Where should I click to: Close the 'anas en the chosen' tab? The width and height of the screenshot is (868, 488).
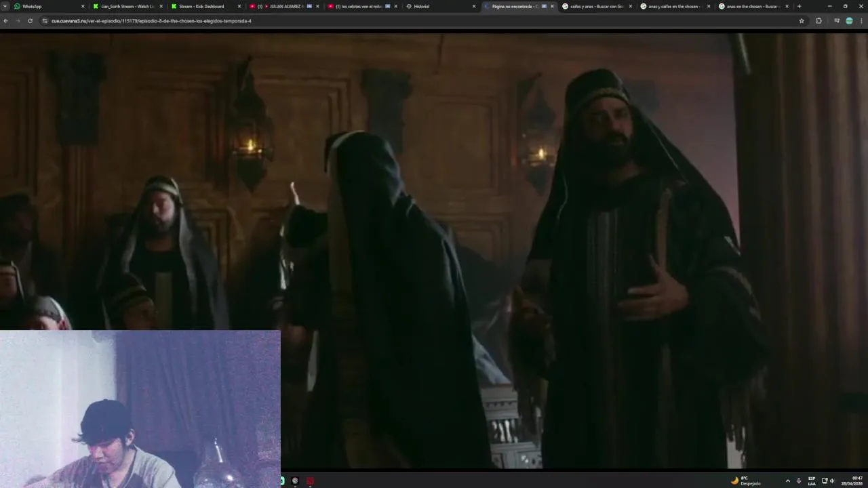pos(787,6)
